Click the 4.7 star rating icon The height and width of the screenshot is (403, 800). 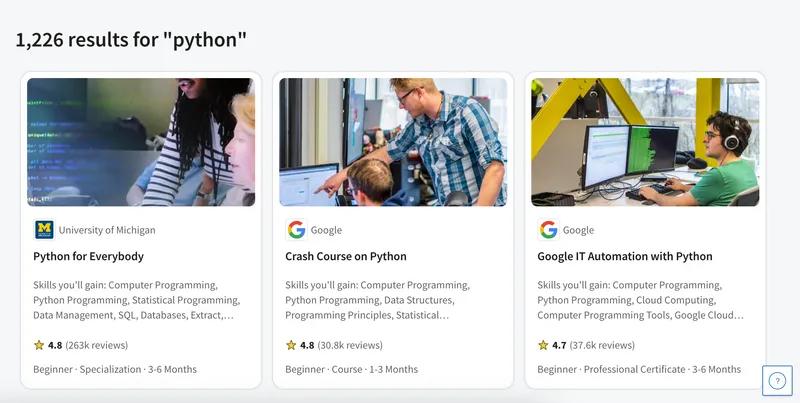[543, 345]
